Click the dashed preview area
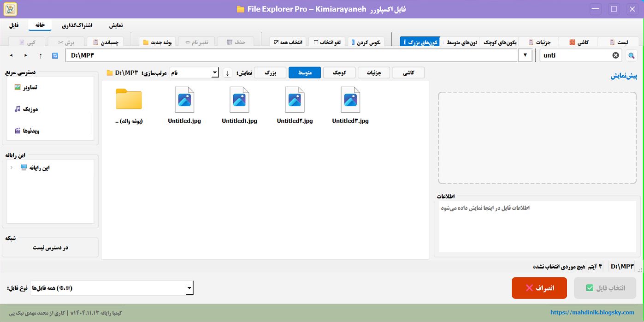Screen dimensions: 644x322 coord(538,138)
